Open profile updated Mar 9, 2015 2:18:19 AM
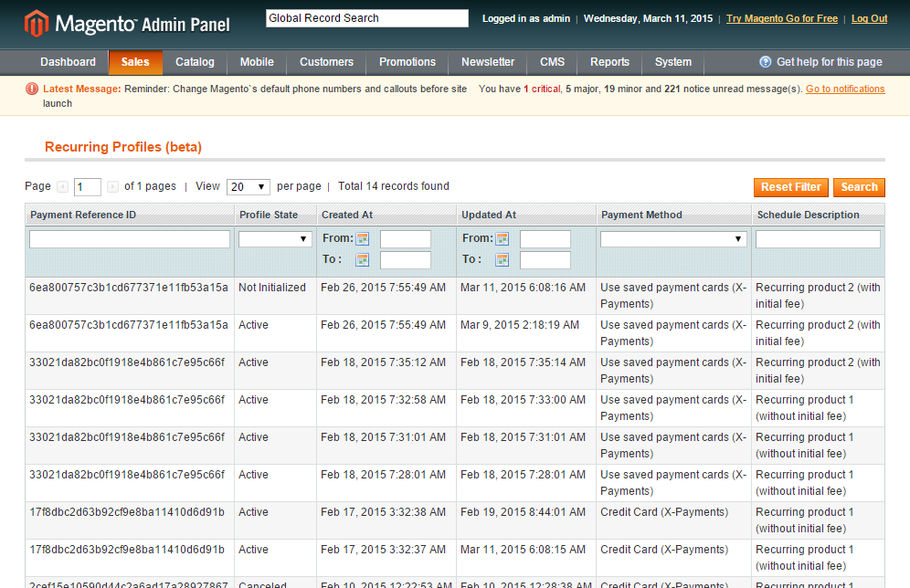 tap(455, 333)
